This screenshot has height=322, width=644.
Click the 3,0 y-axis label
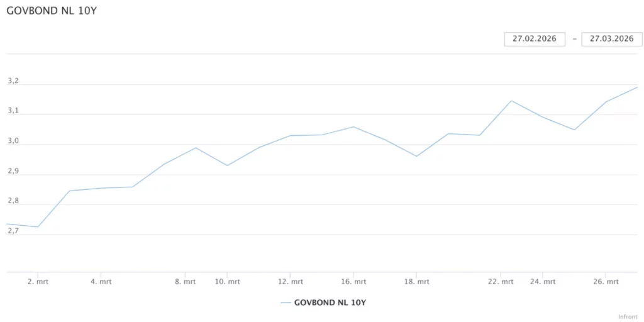point(13,141)
